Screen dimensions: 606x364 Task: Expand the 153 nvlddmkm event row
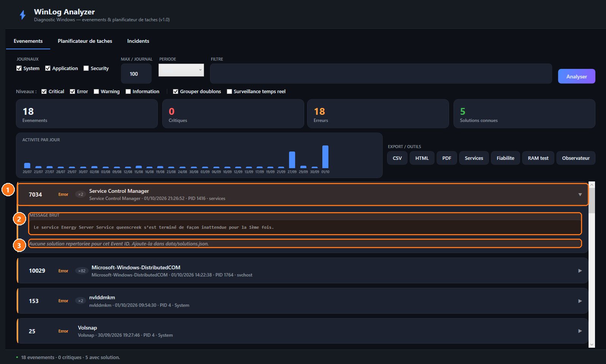[x=303, y=301]
